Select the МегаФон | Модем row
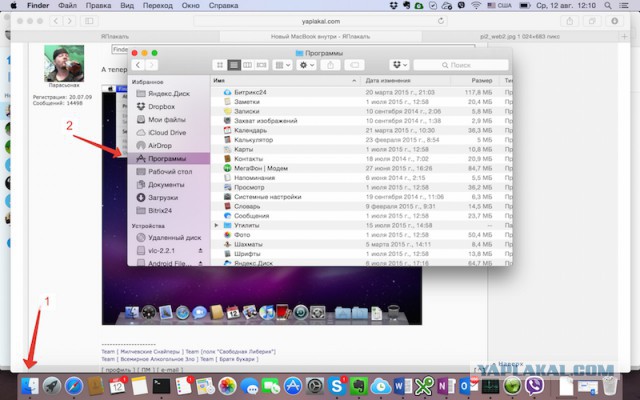The width and height of the screenshot is (640, 400). [x=362, y=168]
